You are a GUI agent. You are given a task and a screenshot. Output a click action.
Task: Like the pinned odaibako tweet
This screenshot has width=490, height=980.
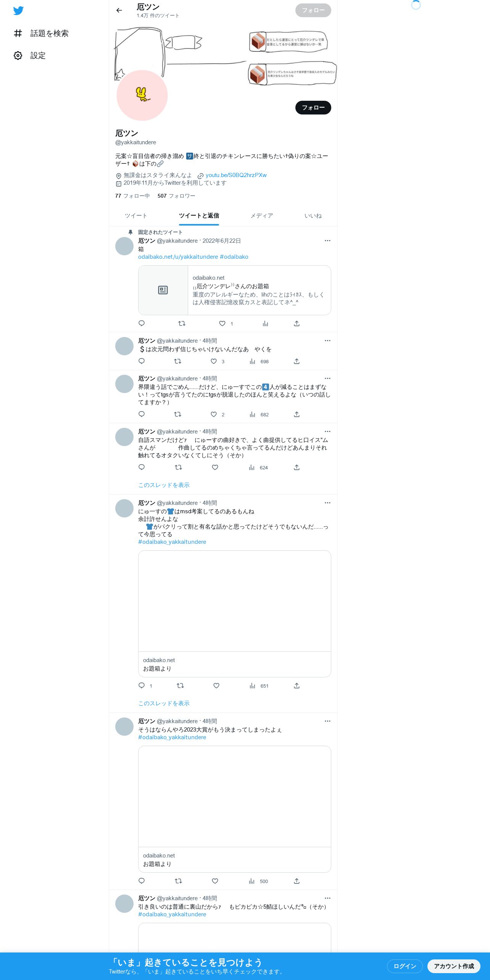pos(222,324)
